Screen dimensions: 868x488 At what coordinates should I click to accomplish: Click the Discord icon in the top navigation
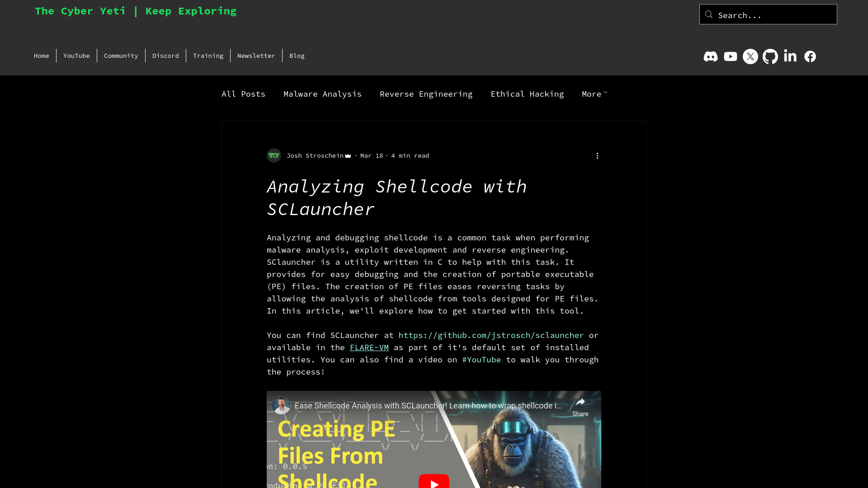[x=711, y=56]
